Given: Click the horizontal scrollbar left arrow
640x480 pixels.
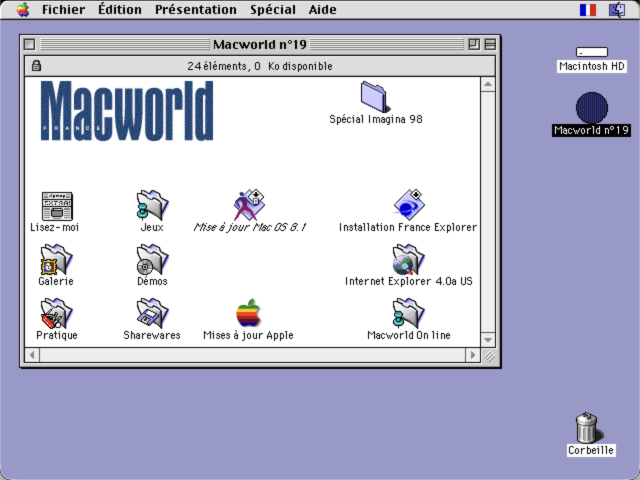Looking at the screenshot, I should [x=32, y=355].
